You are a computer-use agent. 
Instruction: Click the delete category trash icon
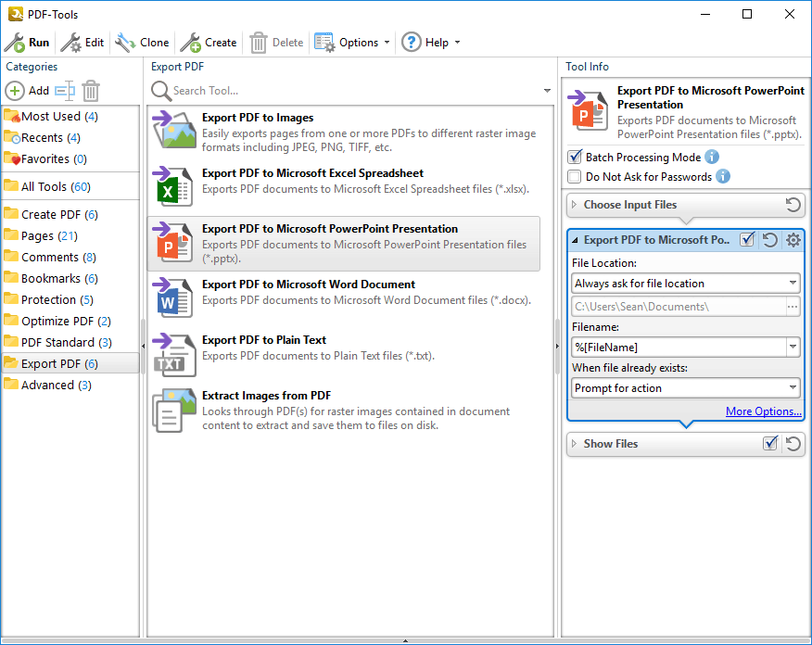(x=91, y=91)
